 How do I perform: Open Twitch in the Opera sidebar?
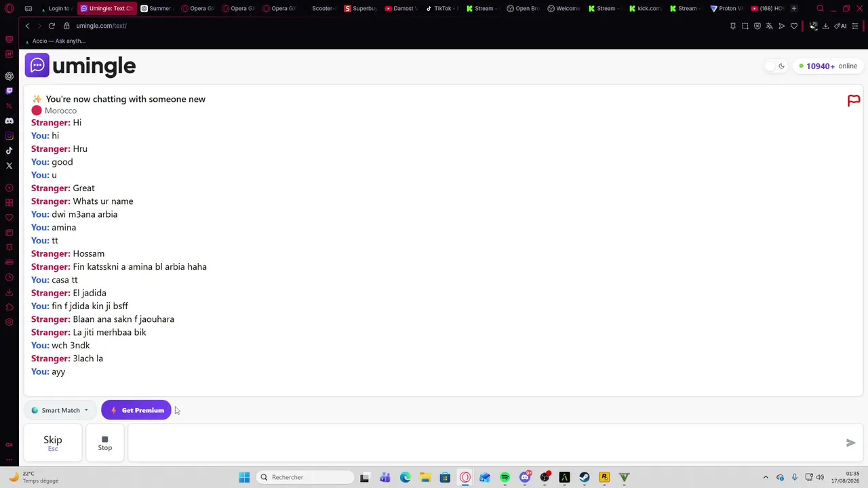pos(9,91)
